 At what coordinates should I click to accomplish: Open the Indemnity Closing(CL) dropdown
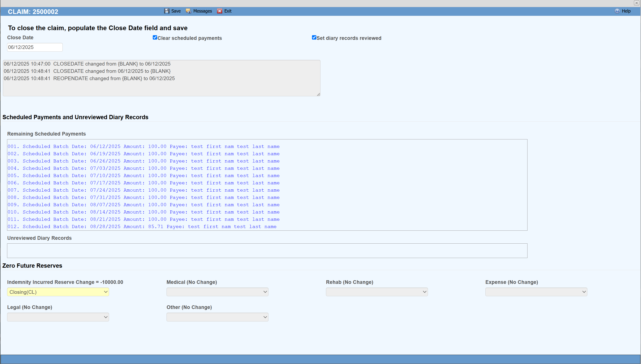pyautogui.click(x=58, y=292)
